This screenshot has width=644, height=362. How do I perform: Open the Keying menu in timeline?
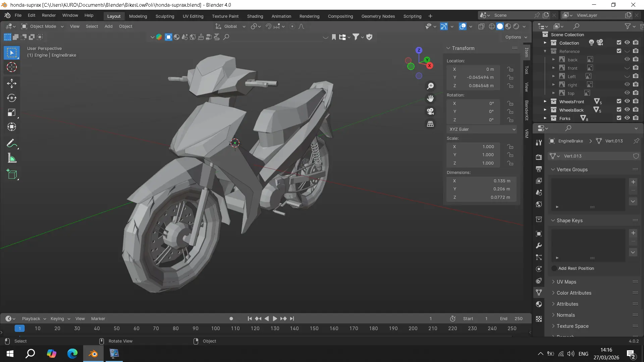coord(60,319)
